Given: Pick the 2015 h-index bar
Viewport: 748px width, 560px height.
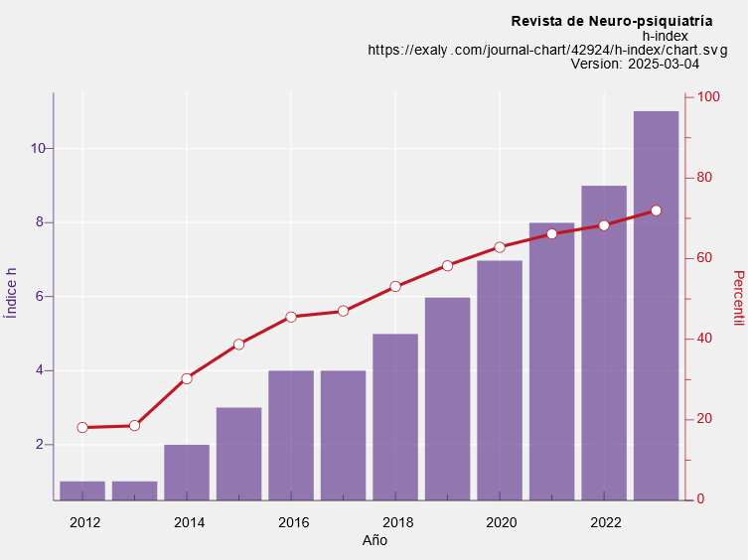Looking at the screenshot, I should pyautogui.click(x=238, y=453).
